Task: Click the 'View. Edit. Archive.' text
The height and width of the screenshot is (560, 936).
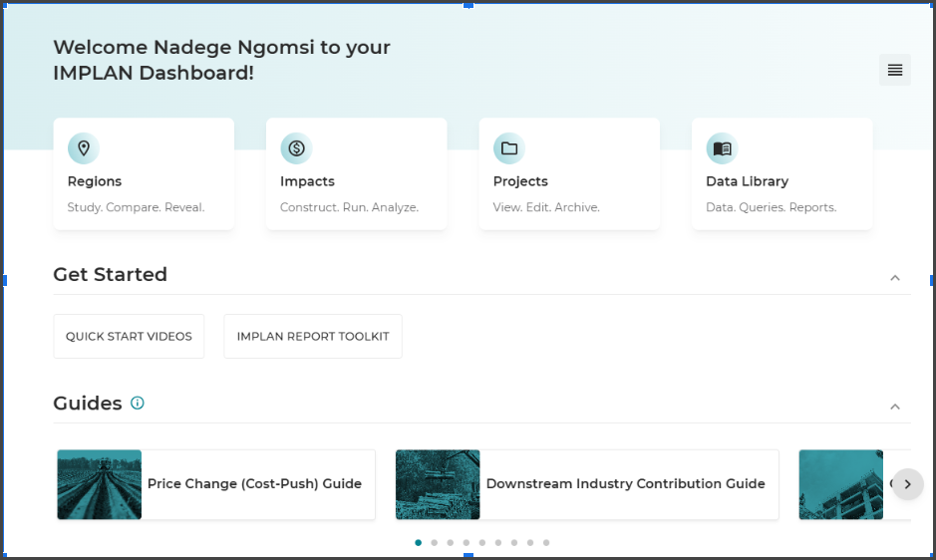Action: tap(546, 207)
